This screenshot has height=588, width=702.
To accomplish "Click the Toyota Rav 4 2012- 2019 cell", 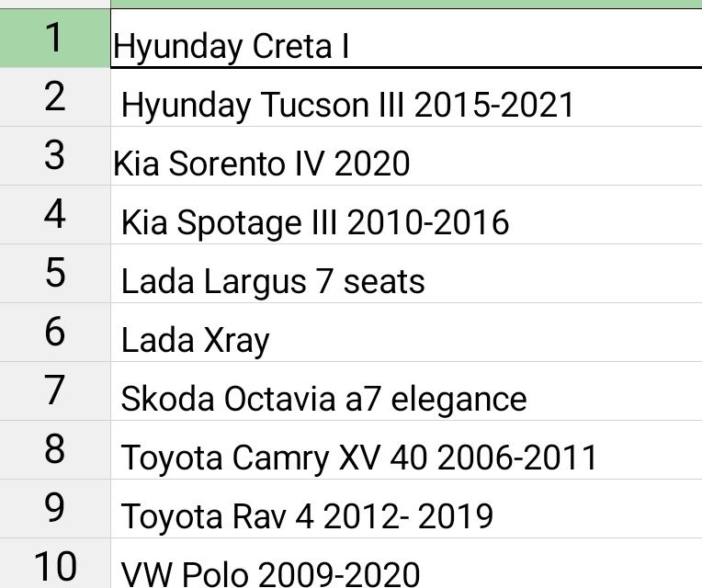I will pos(307,516).
